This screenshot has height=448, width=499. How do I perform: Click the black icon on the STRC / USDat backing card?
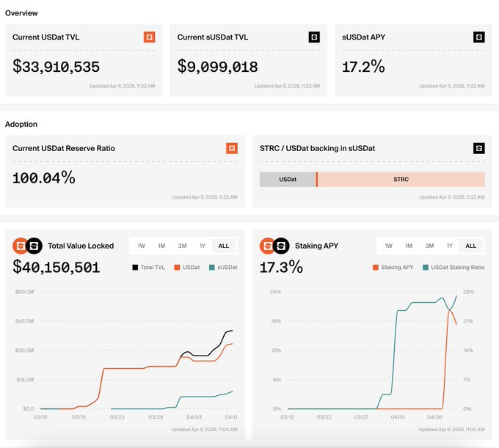pos(478,148)
